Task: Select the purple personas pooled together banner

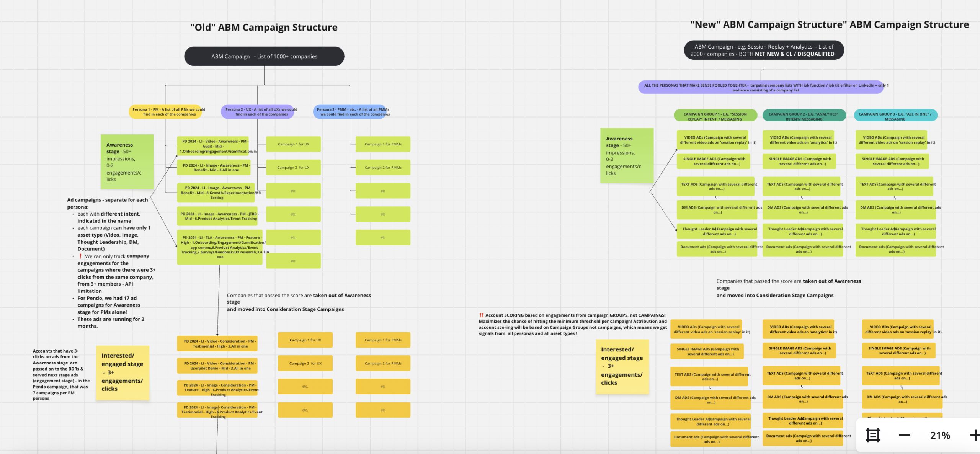Action: (x=763, y=88)
